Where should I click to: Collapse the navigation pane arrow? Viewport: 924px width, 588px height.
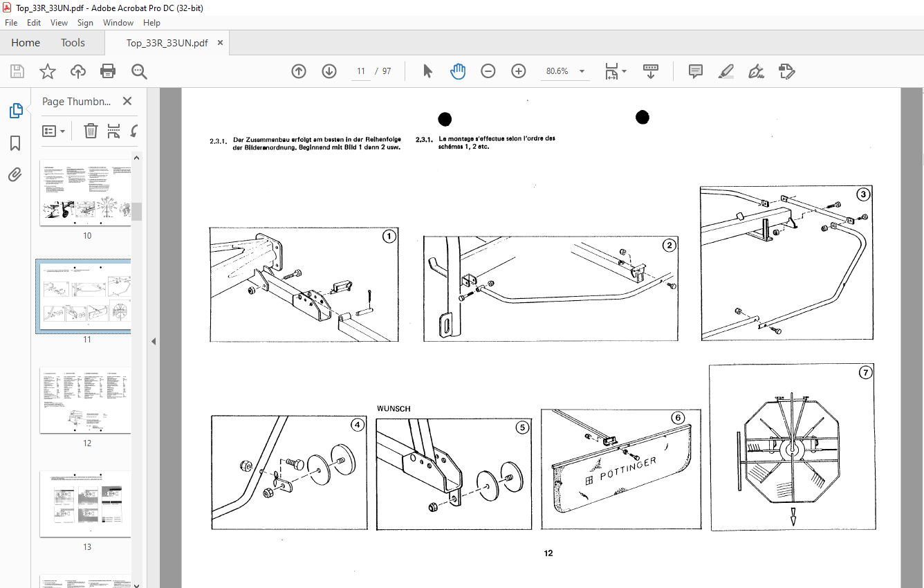coord(154,342)
